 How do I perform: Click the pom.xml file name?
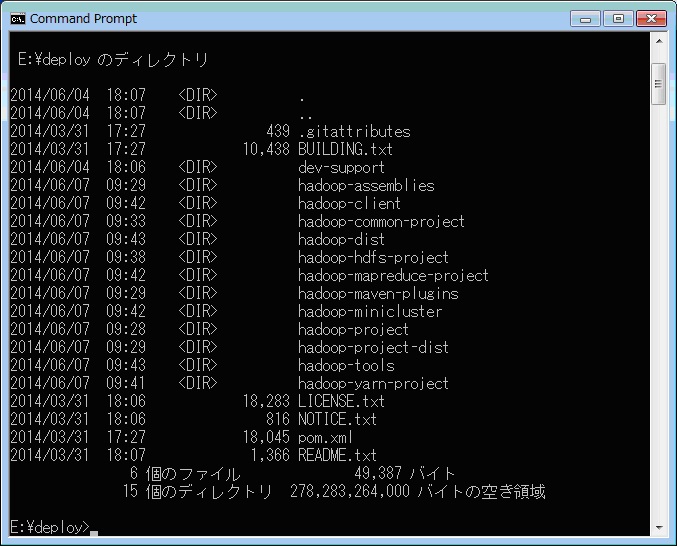[x=325, y=437]
